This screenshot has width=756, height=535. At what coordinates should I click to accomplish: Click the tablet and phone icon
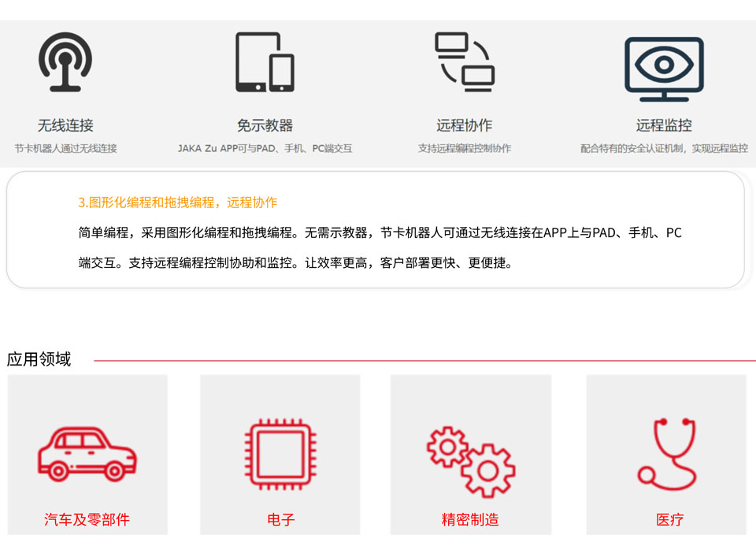click(265, 62)
